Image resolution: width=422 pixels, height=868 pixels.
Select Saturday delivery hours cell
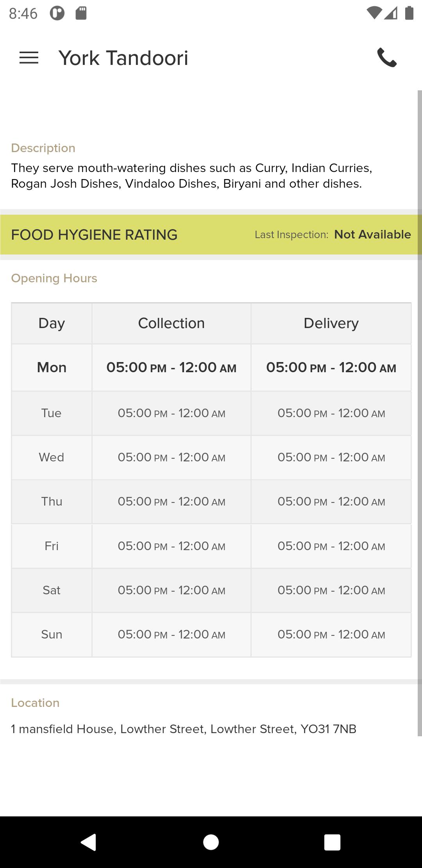[331, 590]
